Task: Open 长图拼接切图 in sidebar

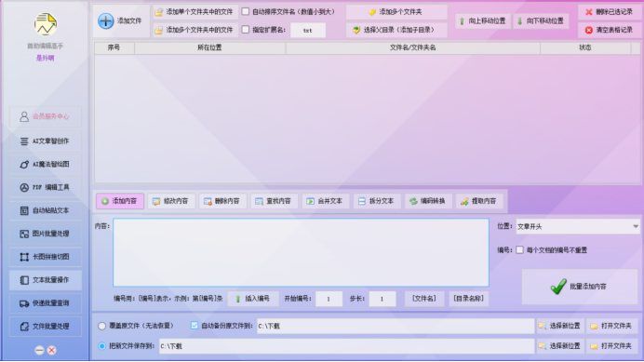Action: click(x=46, y=257)
